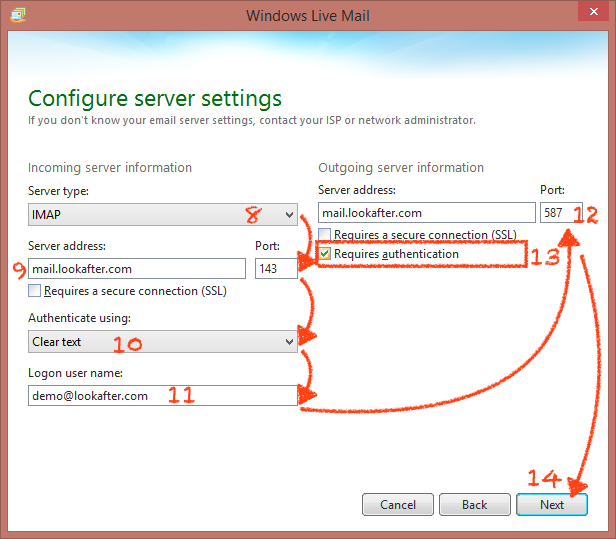This screenshot has height=539, width=616.
Task: Open the Server type dropdown showing IMAP
Action: tap(164, 214)
